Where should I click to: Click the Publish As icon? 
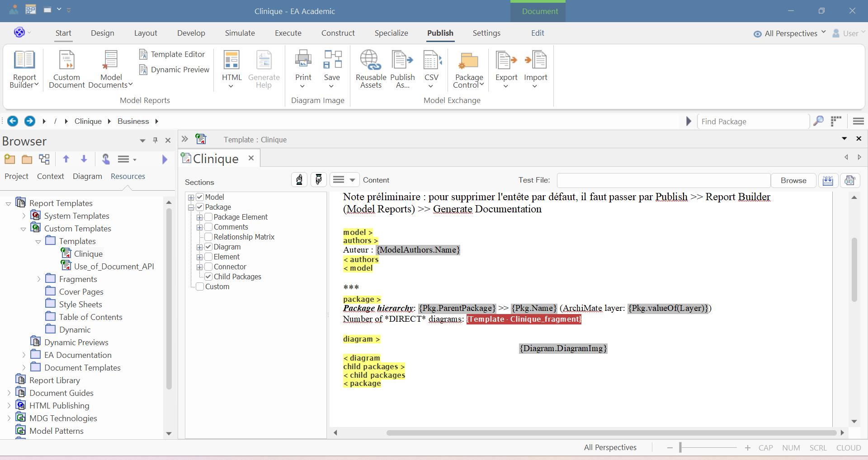[x=402, y=69]
